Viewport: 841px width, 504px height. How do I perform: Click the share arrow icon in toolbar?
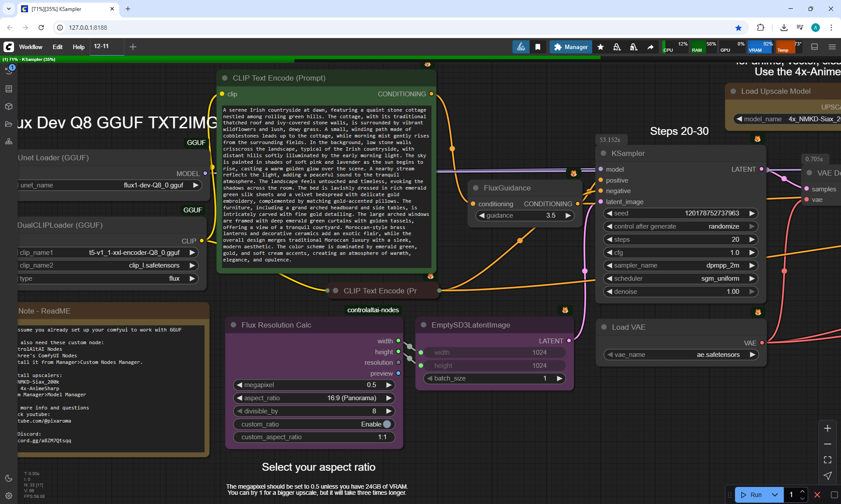click(x=650, y=47)
